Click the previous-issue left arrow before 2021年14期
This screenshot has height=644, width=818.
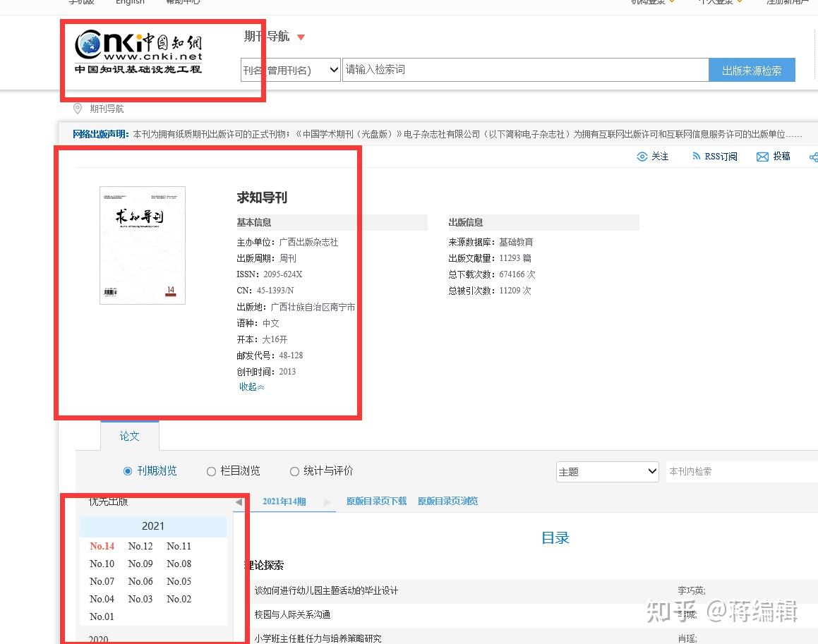pyautogui.click(x=239, y=502)
